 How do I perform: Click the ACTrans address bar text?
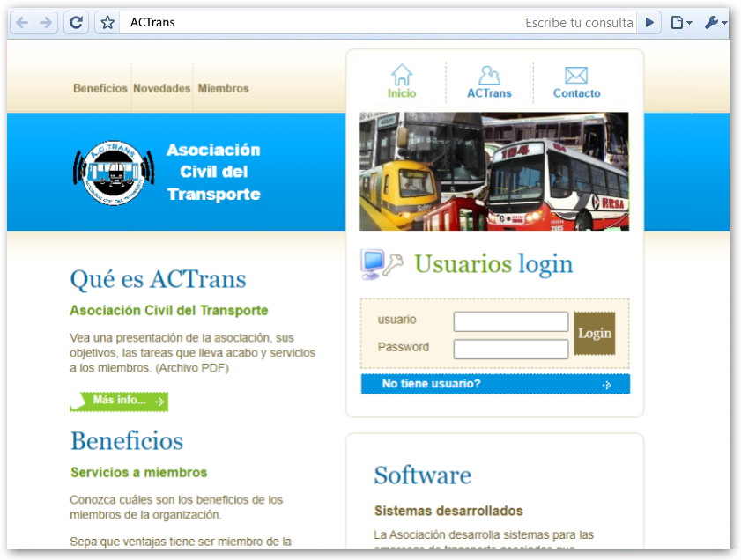coord(152,22)
